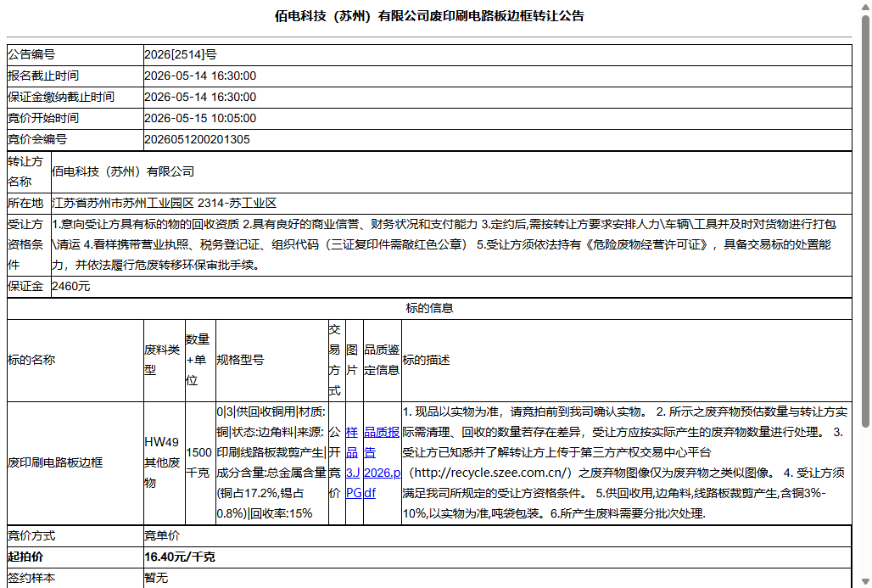Click the 规格型号 column header

tap(272, 360)
